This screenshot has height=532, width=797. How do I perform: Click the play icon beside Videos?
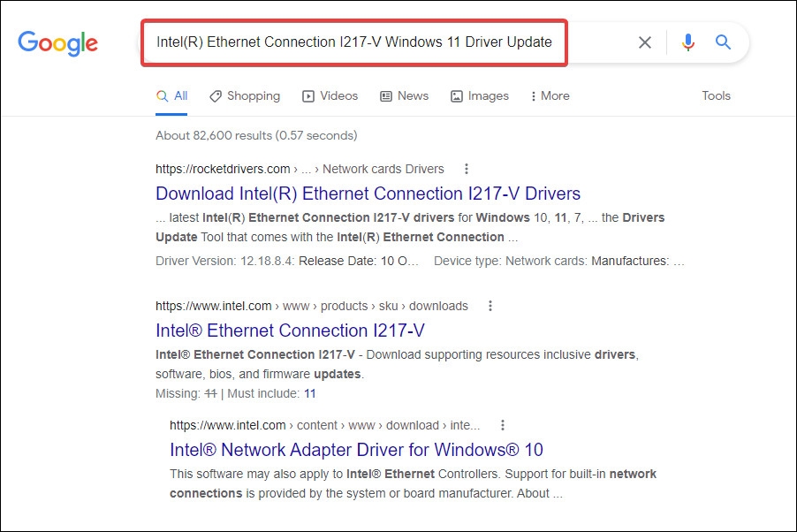[x=307, y=95]
